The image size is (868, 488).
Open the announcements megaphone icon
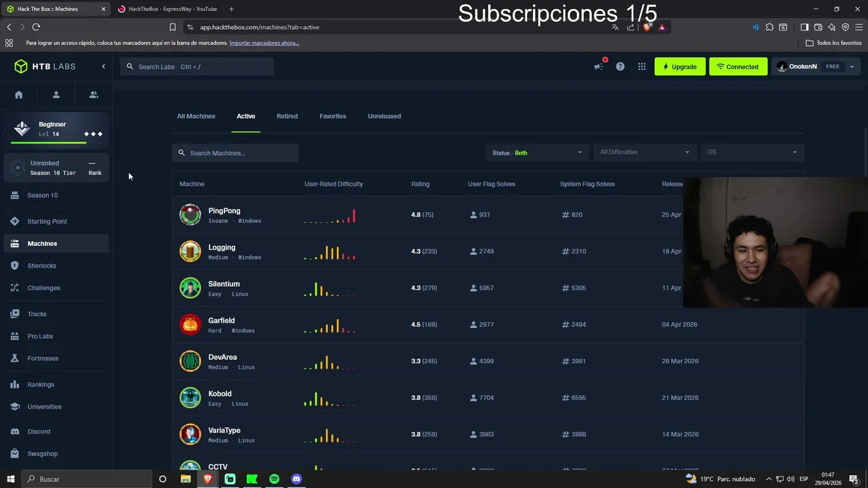pos(599,66)
